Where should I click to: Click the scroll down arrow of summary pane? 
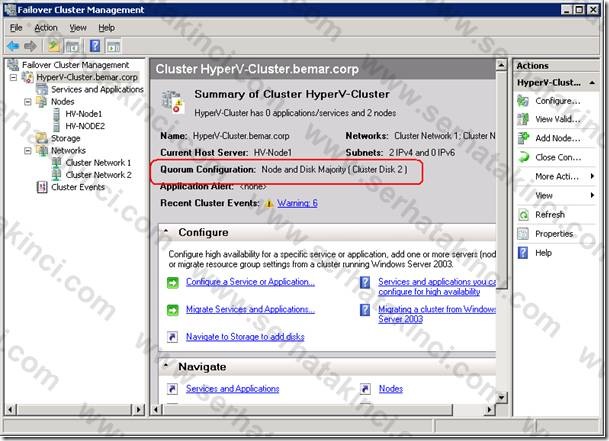click(x=501, y=397)
